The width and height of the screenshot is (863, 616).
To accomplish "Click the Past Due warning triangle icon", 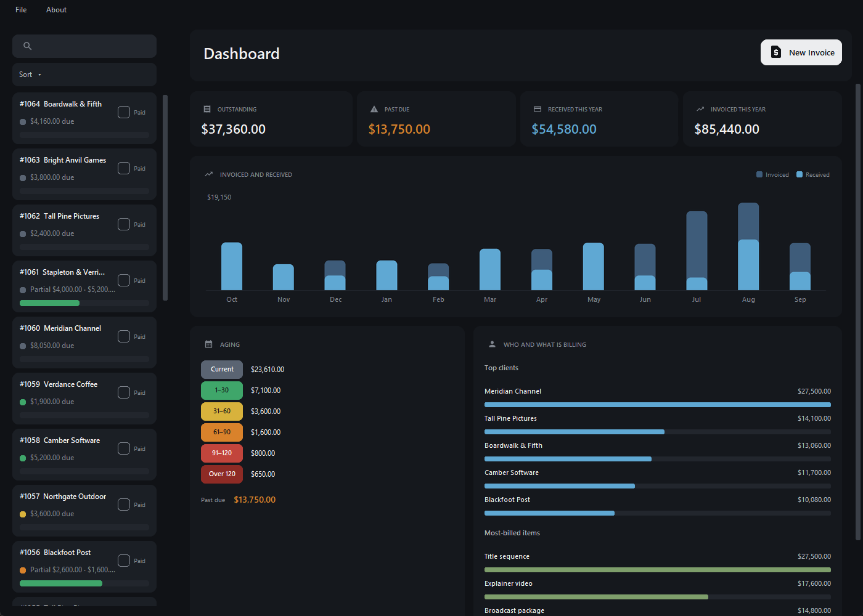I will [x=374, y=109].
